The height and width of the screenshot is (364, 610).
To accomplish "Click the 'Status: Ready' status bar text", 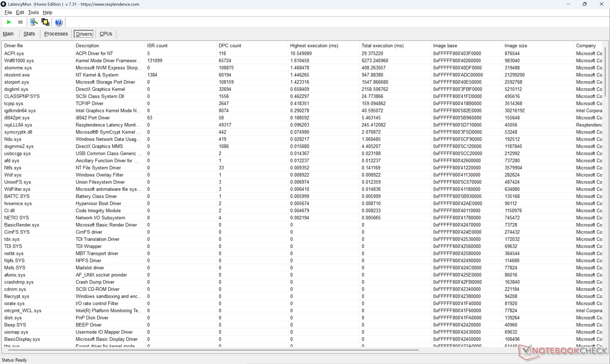I will coord(14,360).
